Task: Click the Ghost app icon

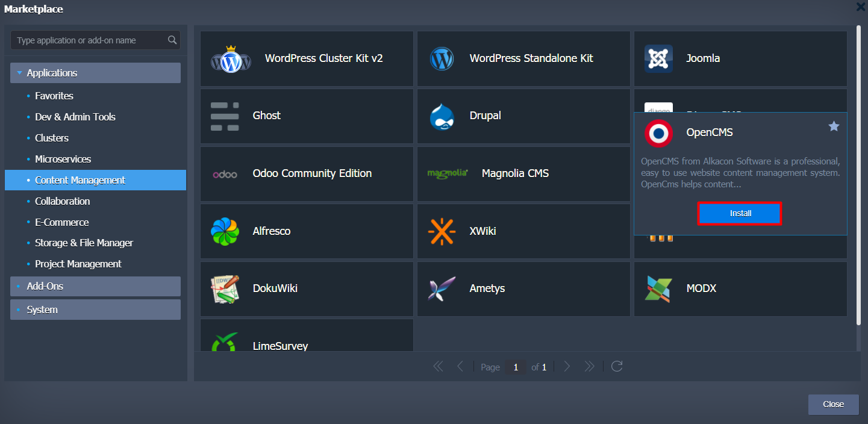Action: pos(225,116)
